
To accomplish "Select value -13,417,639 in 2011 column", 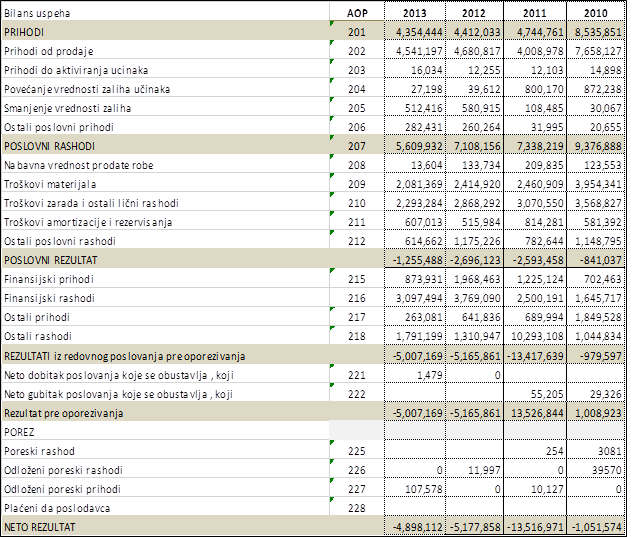I will [536, 356].
